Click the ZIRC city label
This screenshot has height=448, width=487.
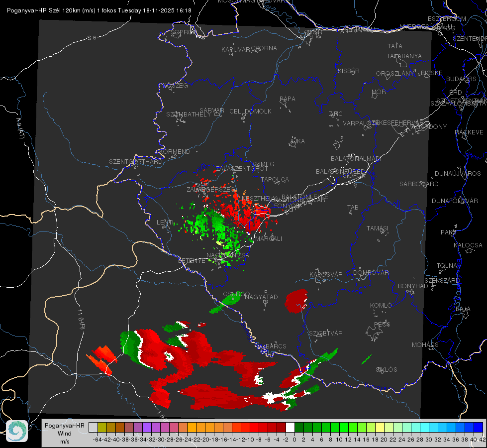(336, 114)
